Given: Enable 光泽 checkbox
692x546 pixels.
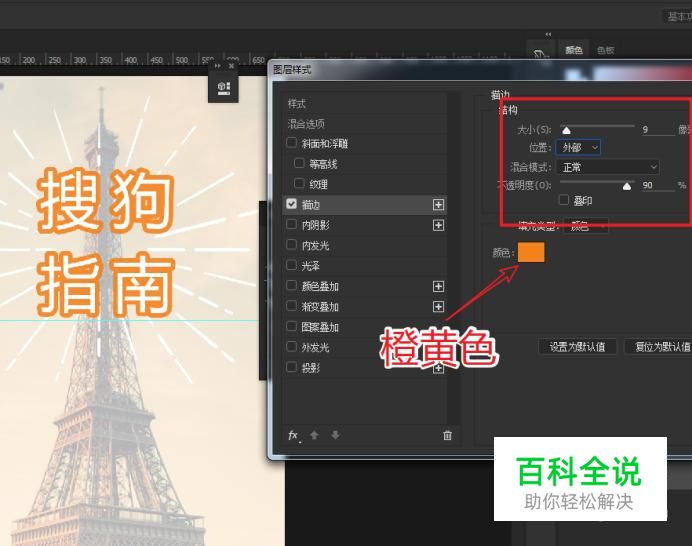Looking at the screenshot, I should click(291, 265).
